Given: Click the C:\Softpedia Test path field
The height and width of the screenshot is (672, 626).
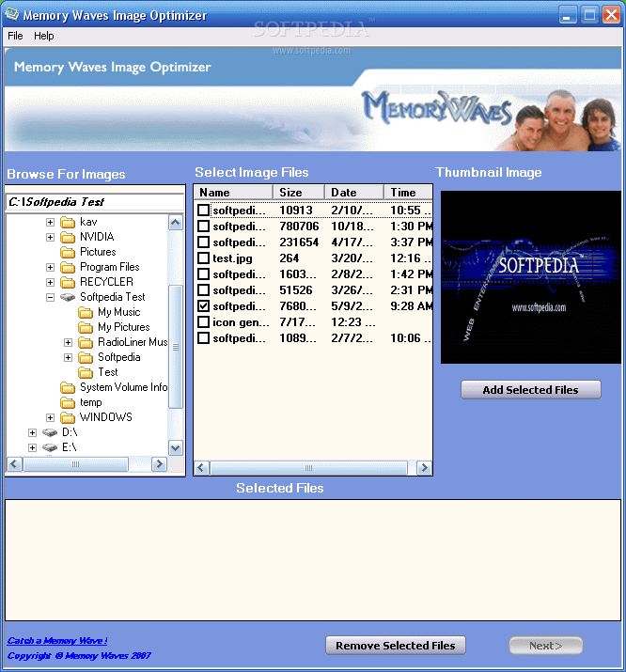Looking at the screenshot, I should click(95, 202).
